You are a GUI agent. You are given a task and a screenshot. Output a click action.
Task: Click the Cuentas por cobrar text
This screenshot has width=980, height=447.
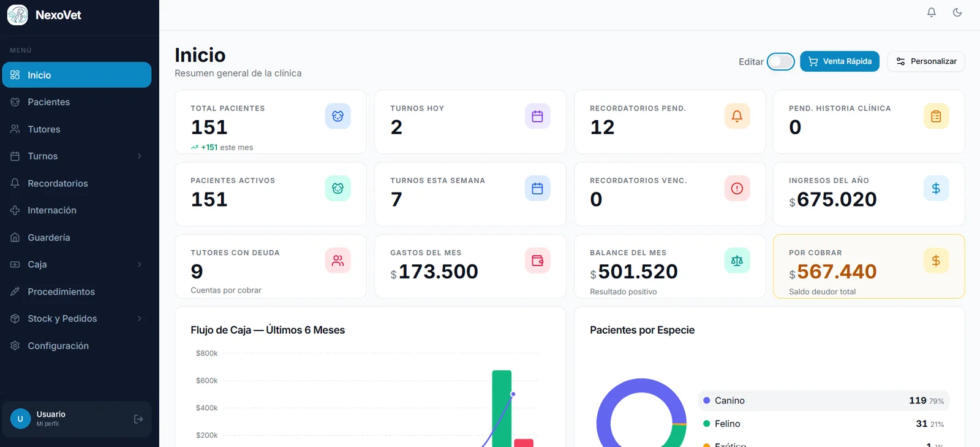pyautogui.click(x=226, y=290)
